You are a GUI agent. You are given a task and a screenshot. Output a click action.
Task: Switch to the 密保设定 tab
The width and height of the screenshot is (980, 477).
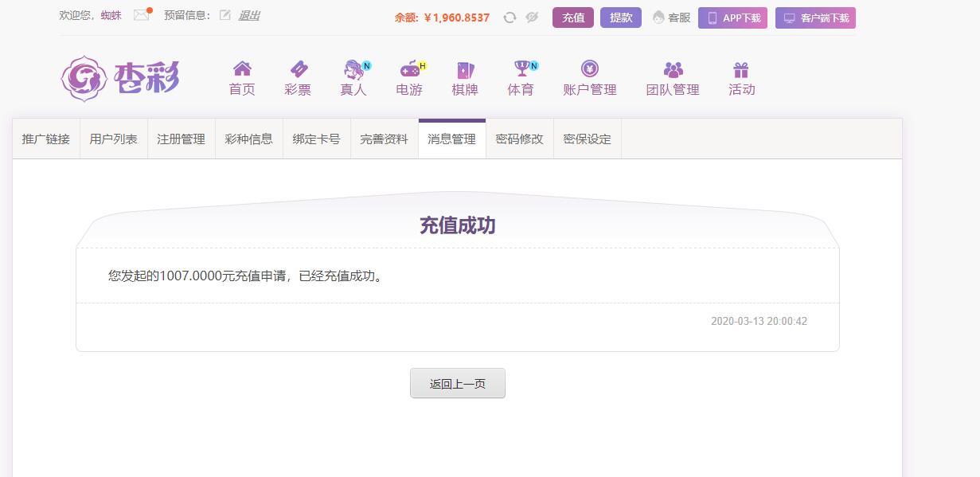pos(588,139)
